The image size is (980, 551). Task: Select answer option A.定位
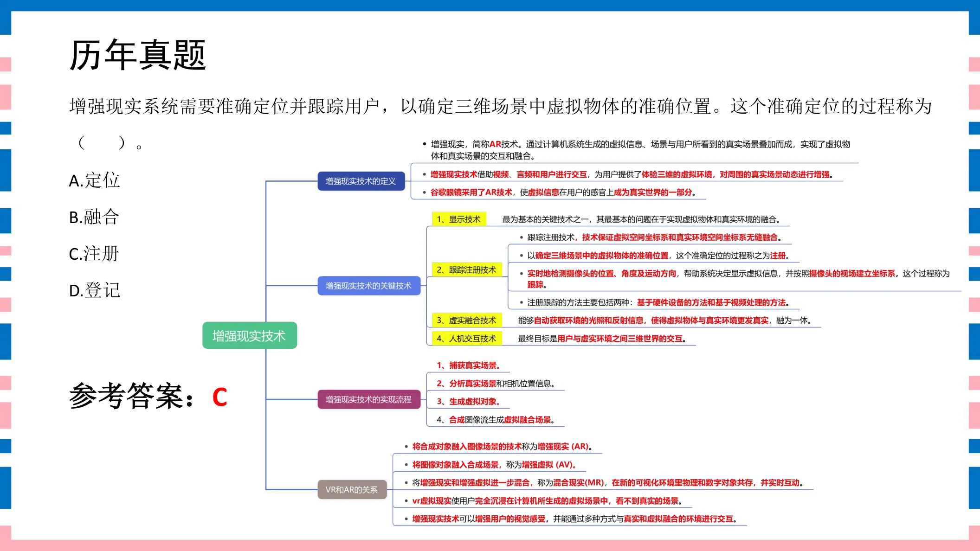click(x=95, y=180)
